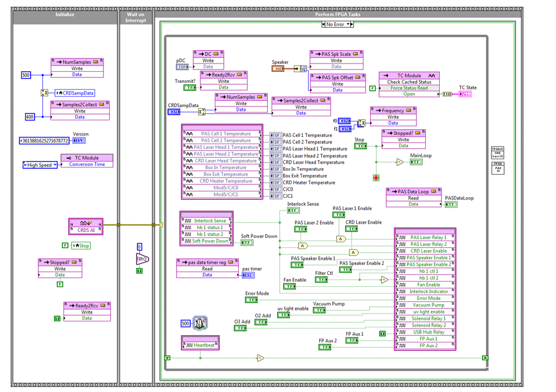Click the Force Status Read method

409,88
